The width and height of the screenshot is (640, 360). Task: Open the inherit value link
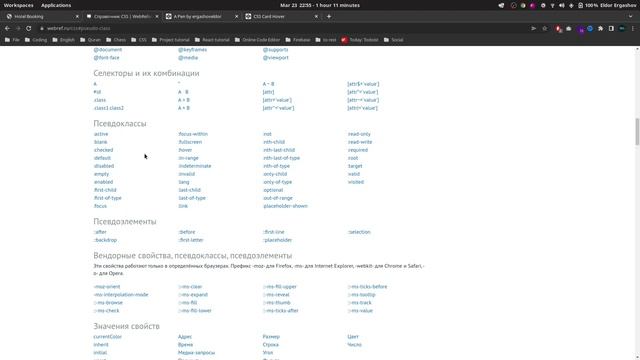point(101,345)
